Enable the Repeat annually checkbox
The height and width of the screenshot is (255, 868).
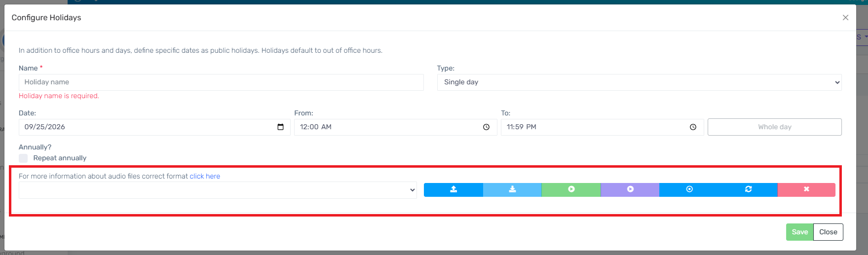(23, 158)
